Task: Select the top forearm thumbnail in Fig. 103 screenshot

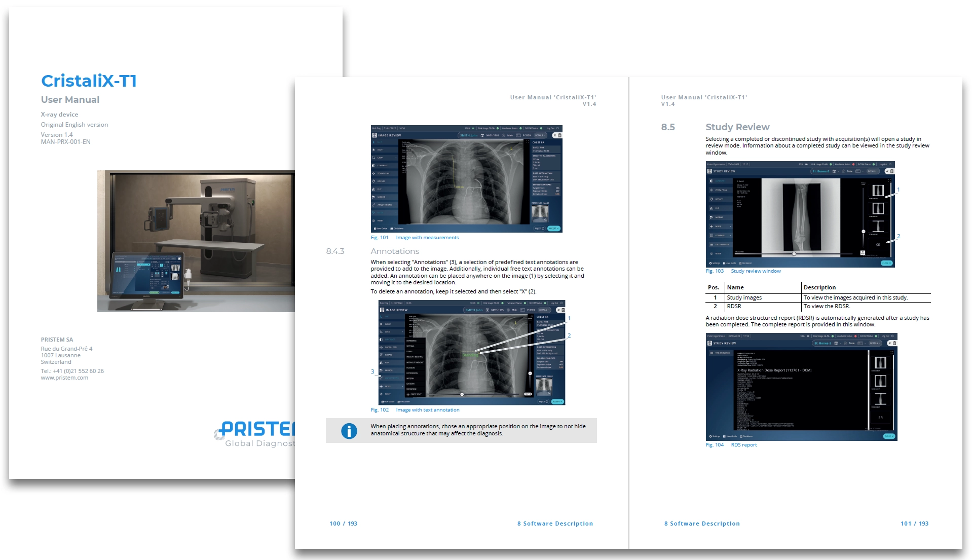Action: (878, 191)
